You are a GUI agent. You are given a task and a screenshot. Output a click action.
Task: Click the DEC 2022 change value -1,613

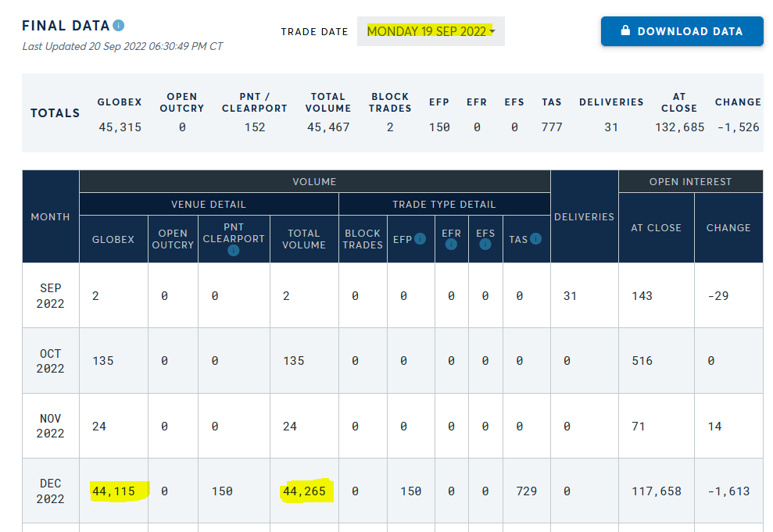tap(728, 491)
